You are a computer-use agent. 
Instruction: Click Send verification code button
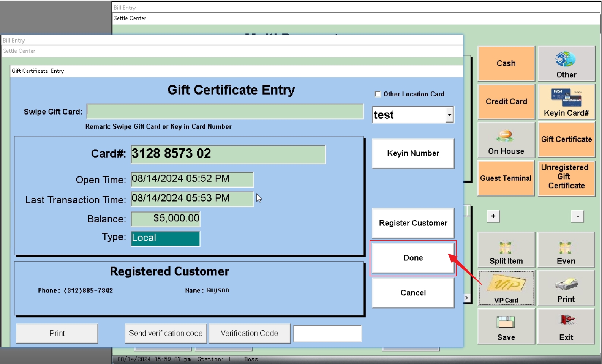point(166,333)
